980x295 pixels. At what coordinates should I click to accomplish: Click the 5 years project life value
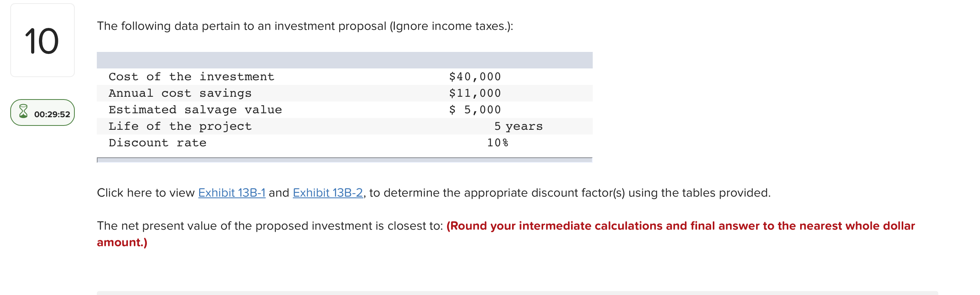(x=519, y=126)
